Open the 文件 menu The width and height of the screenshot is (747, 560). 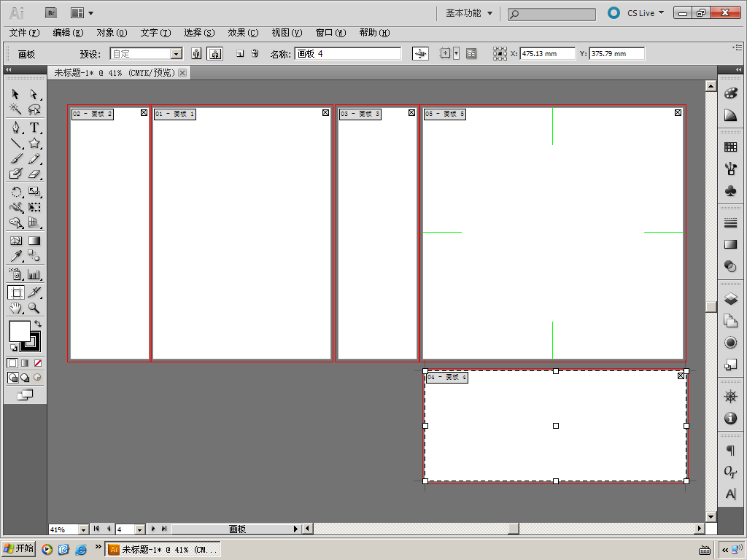pos(24,33)
